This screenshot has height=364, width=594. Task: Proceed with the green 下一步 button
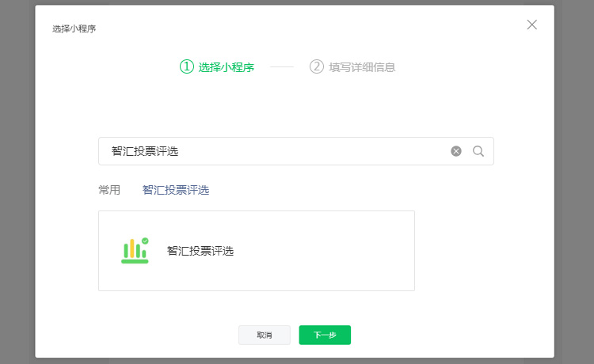click(325, 336)
